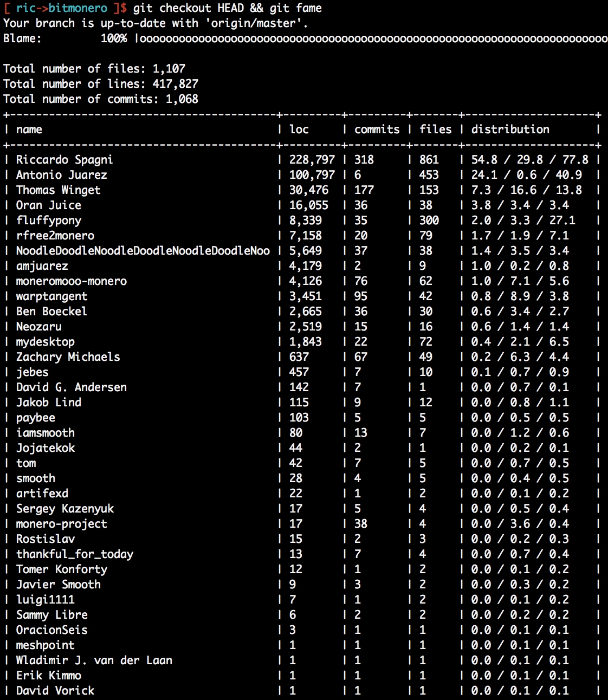Click the name 'moneromooo-monero'
The height and width of the screenshot is (700, 608).
click(x=72, y=281)
